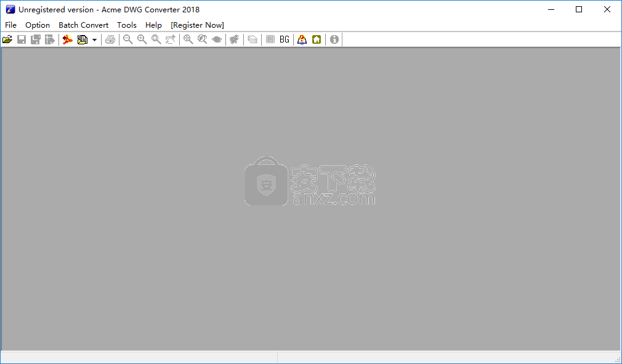Expand the batch convert dropdown arrow
The image size is (622, 364).
pyautogui.click(x=94, y=39)
